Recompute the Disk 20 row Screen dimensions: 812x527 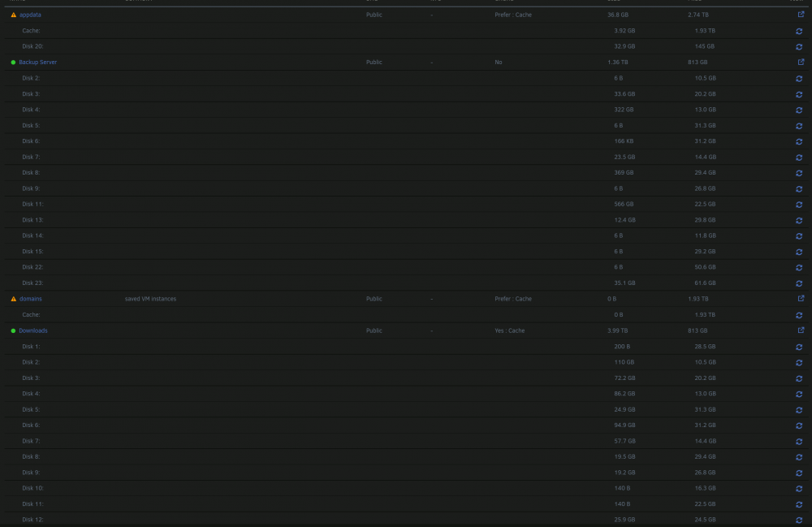pos(799,46)
